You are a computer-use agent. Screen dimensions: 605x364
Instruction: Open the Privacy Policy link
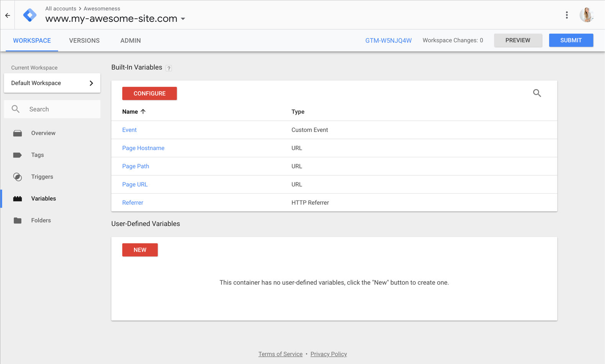[329, 354]
